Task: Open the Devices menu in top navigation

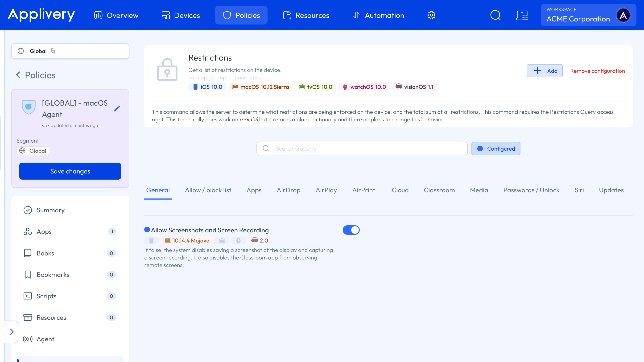Action: pyautogui.click(x=181, y=15)
